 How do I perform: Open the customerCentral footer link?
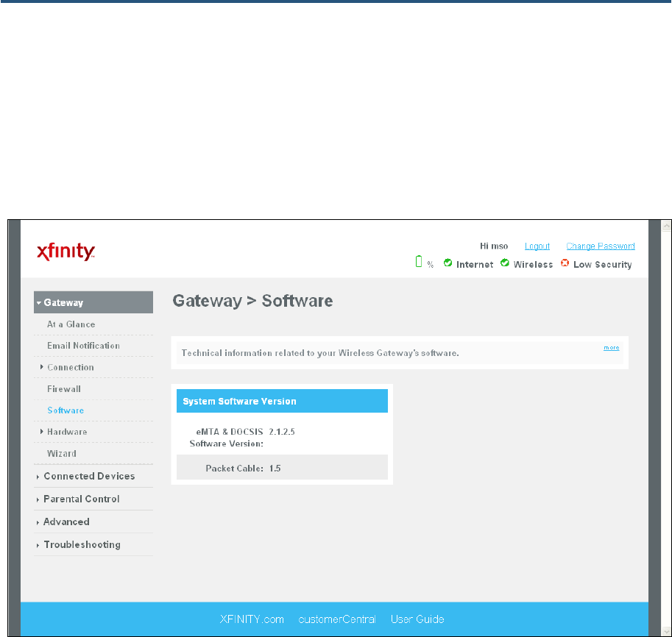(x=337, y=619)
